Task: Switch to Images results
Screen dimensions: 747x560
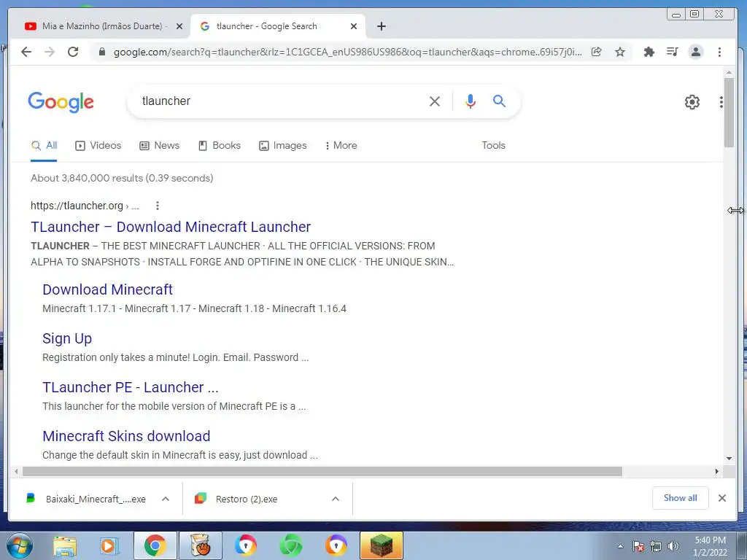Action: [x=282, y=146]
